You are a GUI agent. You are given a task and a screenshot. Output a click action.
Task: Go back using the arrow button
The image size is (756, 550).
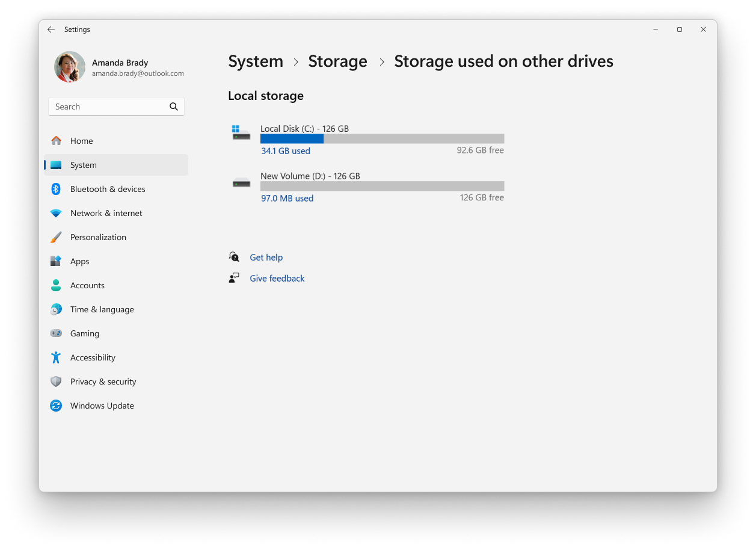(51, 29)
